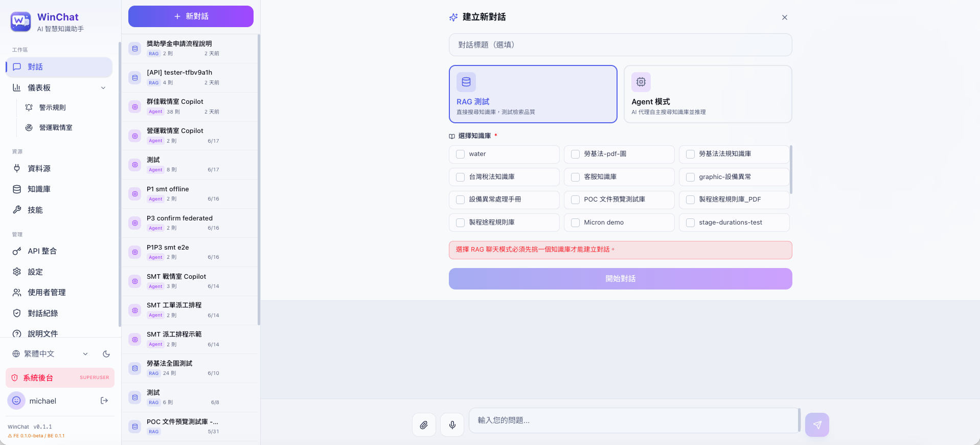Close the new conversation dialog
The width and height of the screenshot is (980, 445).
785,17
